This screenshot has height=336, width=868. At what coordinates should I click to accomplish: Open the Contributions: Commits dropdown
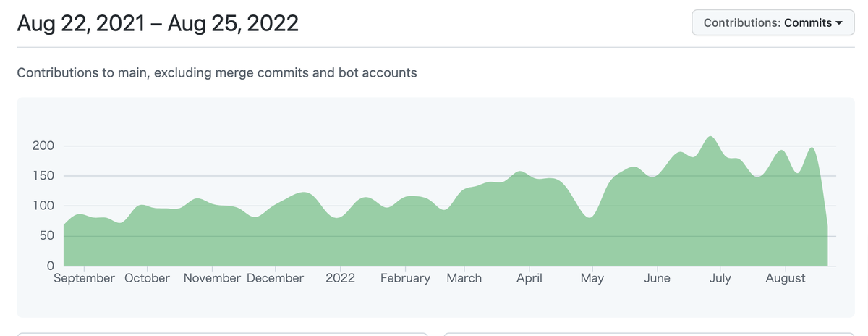point(773,22)
